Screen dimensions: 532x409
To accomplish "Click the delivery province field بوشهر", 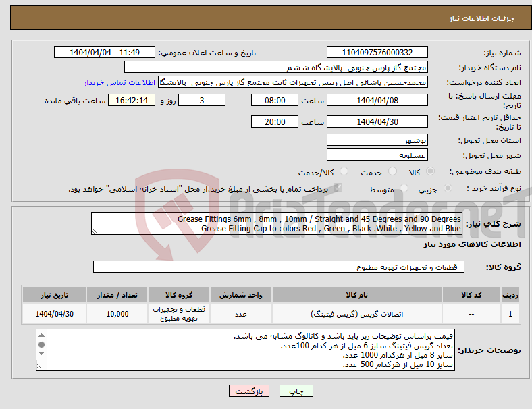I will (x=377, y=140).
